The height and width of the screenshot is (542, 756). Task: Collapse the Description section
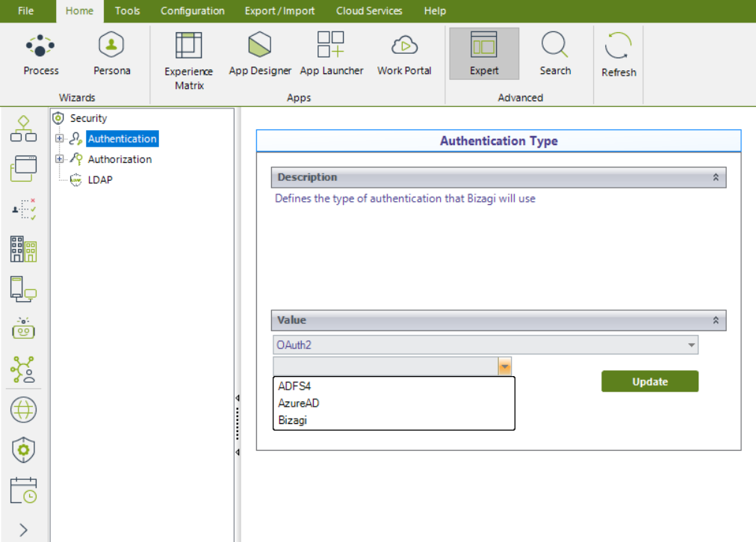(x=715, y=178)
